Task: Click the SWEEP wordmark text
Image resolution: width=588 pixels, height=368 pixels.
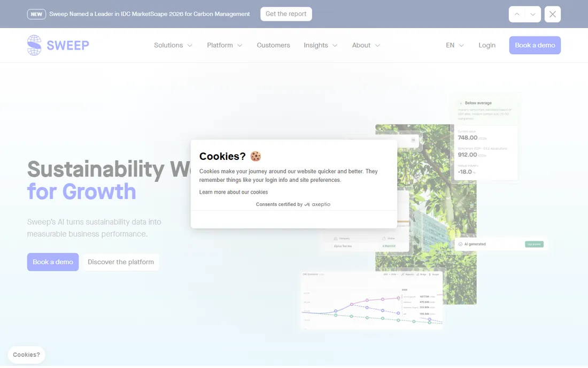Action: [x=68, y=45]
